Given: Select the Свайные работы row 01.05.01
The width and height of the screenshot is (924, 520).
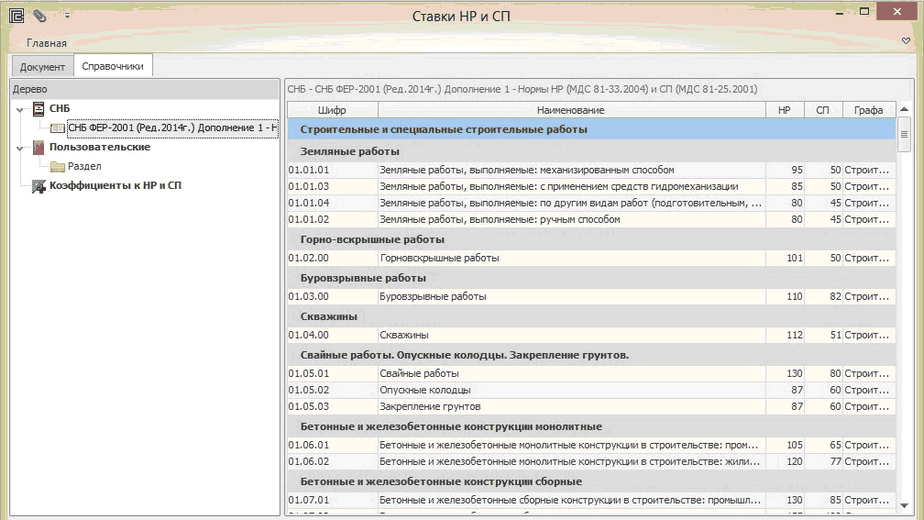Looking at the screenshot, I should click(x=592, y=373).
